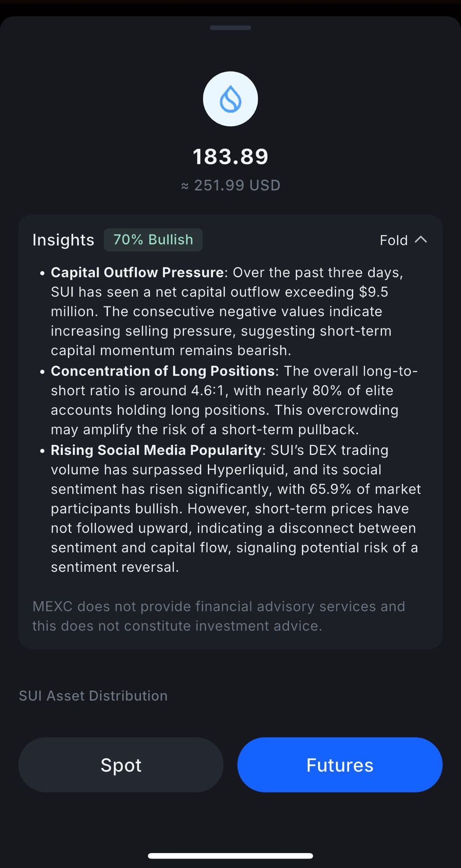Click the Insights heading
Screen dimensions: 461x868
click(x=63, y=240)
